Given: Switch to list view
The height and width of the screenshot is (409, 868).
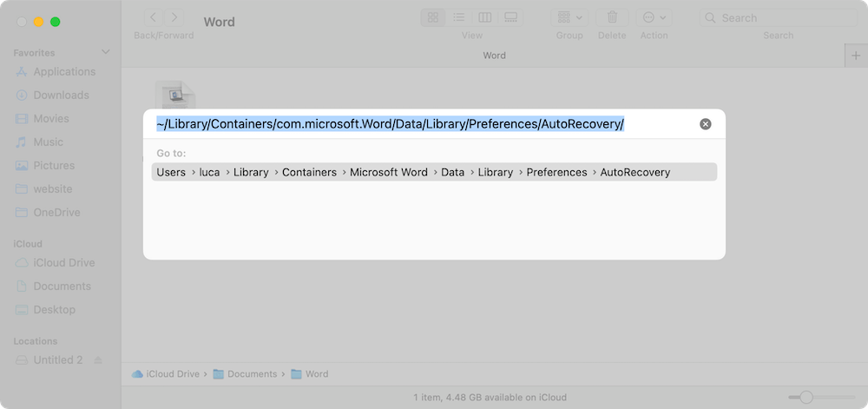Looking at the screenshot, I should coord(459,17).
